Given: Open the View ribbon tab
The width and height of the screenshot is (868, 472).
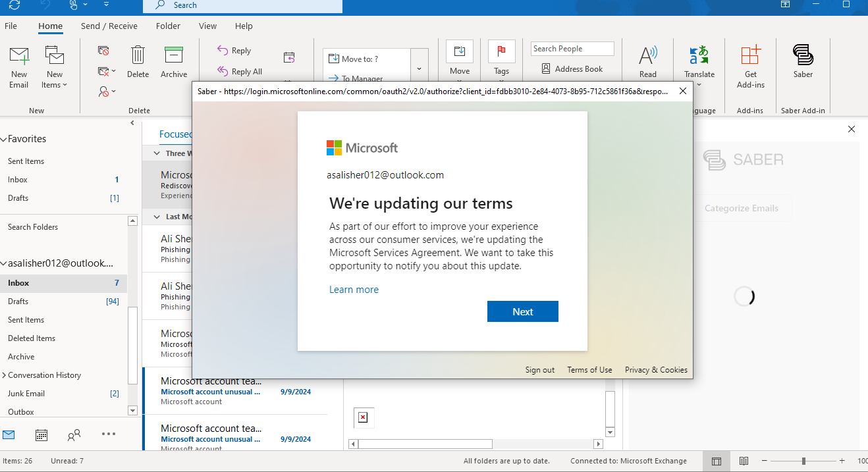Looking at the screenshot, I should [x=207, y=26].
